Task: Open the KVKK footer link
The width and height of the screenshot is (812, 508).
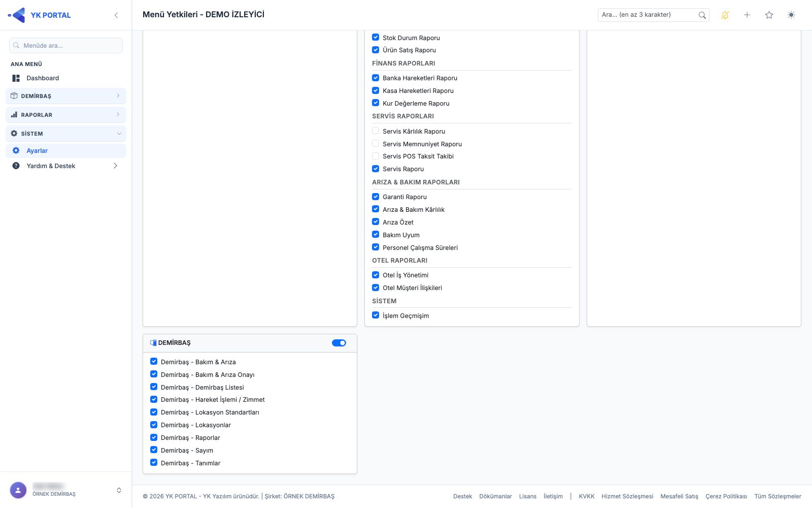Action: (587, 496)
